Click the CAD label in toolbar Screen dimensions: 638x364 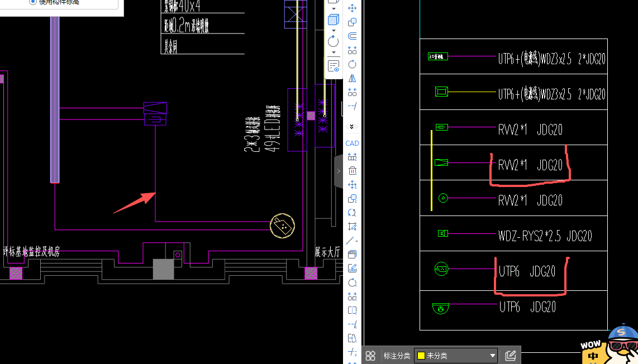pyautogui.click(x=353, y=143)
